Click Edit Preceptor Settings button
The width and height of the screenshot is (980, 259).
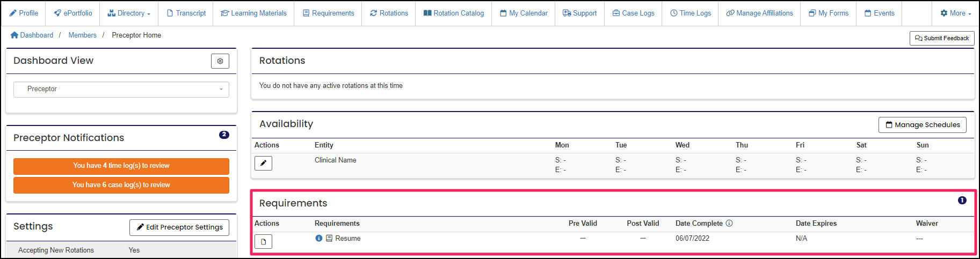pyautogui.click(x=179, y=227)
